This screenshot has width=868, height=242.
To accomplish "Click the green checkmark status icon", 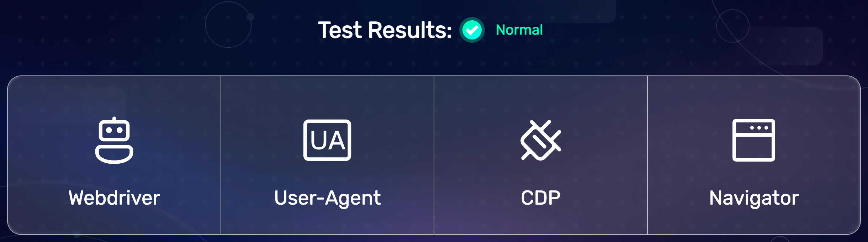I will (472, 30).
